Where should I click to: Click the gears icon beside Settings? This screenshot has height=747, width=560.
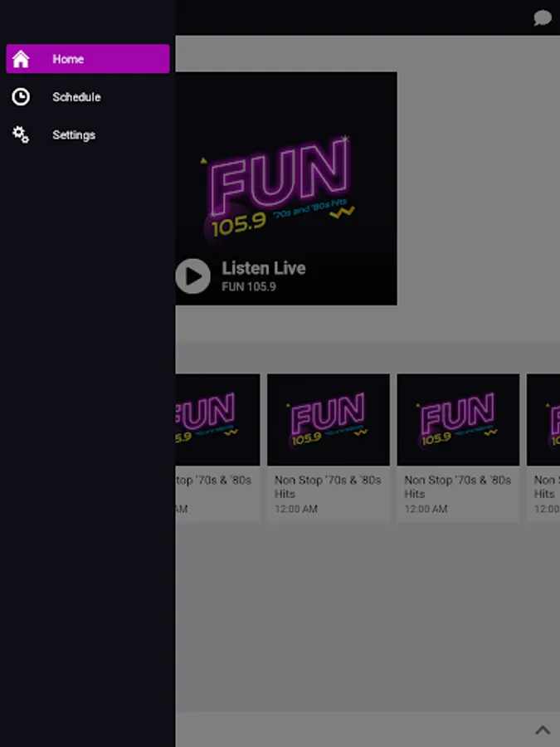[x=21, y=134]
